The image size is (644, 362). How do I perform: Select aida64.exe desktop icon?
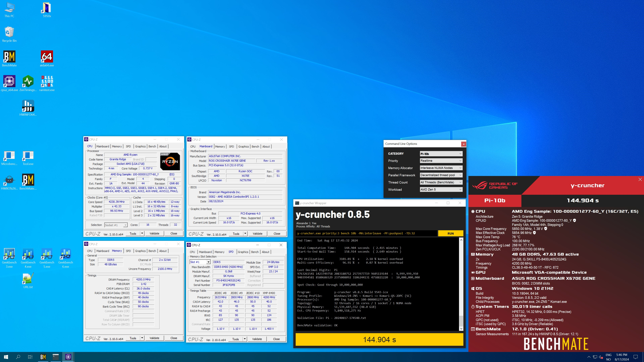click(x=47, y=59)
